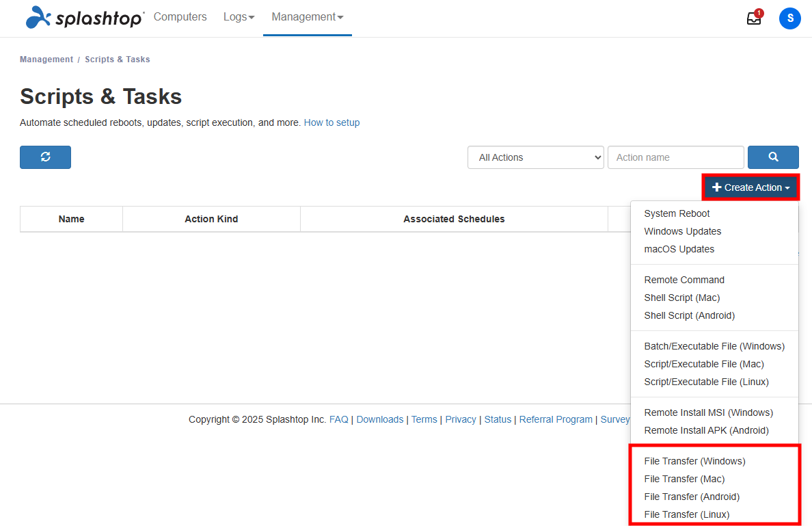Open the Terms footer link

424,420
